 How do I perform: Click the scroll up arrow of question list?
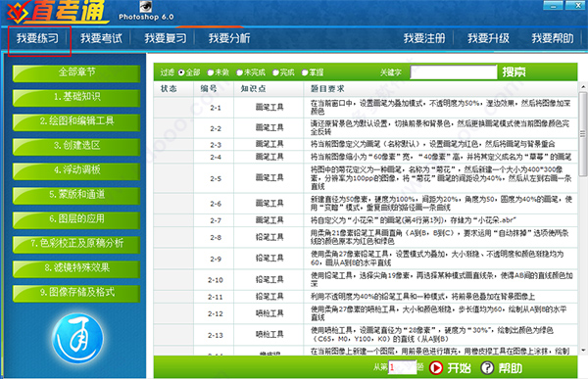coord(583,86)
